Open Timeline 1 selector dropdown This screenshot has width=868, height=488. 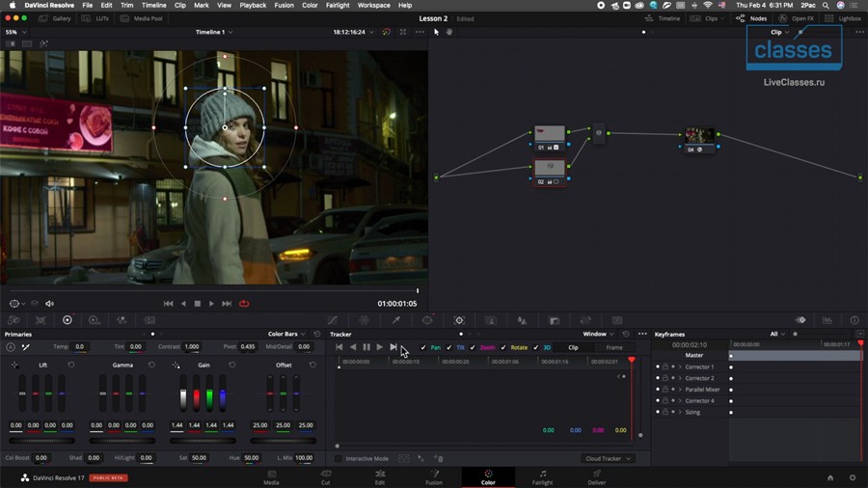pos(214,32)
